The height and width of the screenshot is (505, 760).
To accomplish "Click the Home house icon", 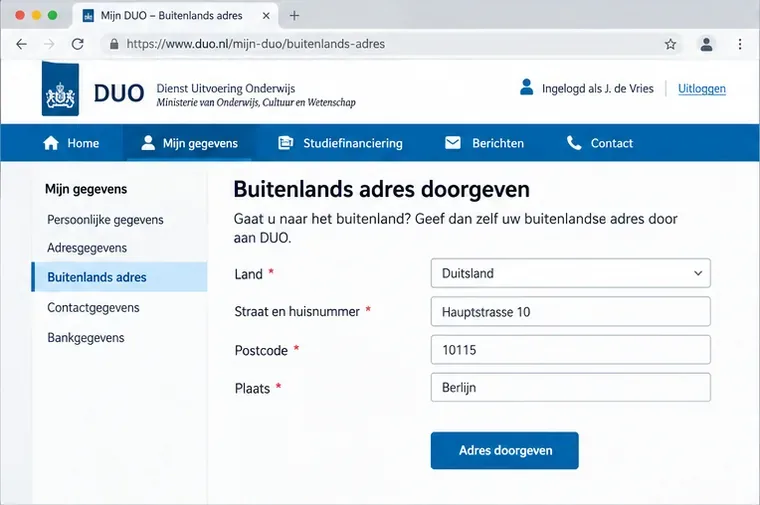I will pyautogui.click(x=51, y=143).
